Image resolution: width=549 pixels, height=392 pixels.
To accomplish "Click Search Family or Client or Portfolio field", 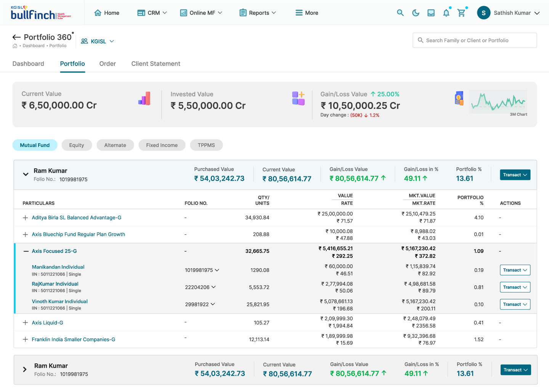I will click(475, 40).
